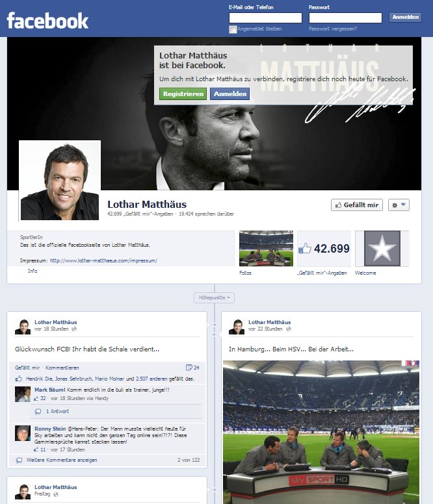The width and height of the screenshot is (433, 504).
Task: Click like icon with 32 on Mark Bäuml comment
Action: tap(36, 398)
